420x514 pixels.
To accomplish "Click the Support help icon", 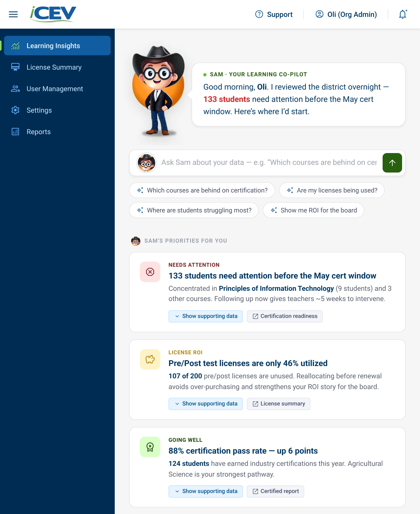I will [x=259, y=14].
